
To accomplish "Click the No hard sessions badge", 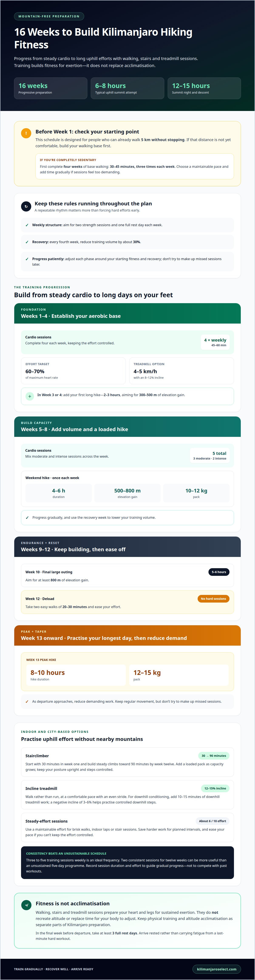I will point(213,599).
